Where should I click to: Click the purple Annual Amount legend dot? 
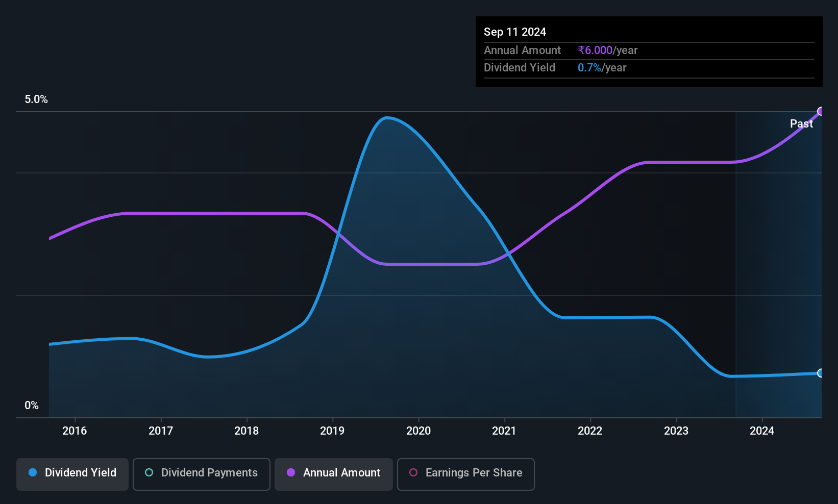click(291, 472)
